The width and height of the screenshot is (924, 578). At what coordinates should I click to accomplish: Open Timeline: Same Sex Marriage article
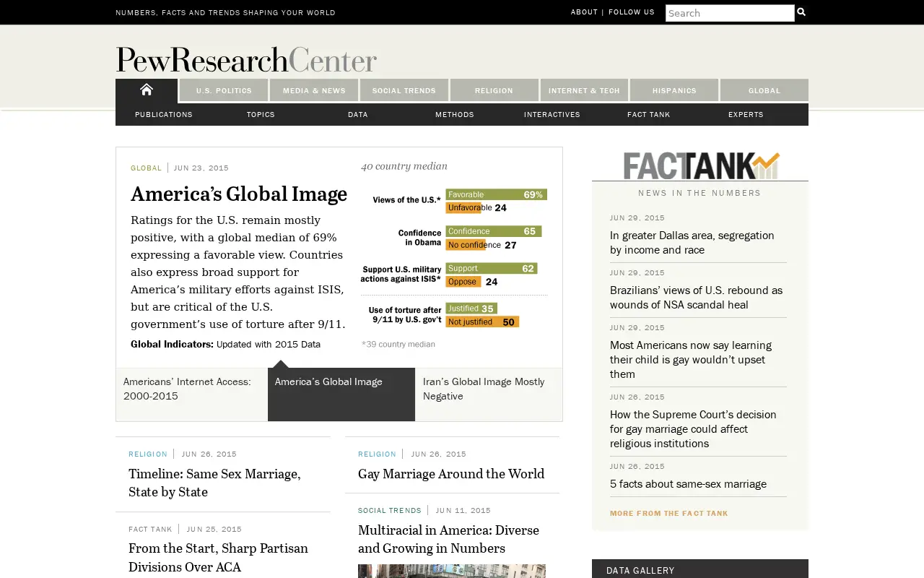(x=214, y=483)
